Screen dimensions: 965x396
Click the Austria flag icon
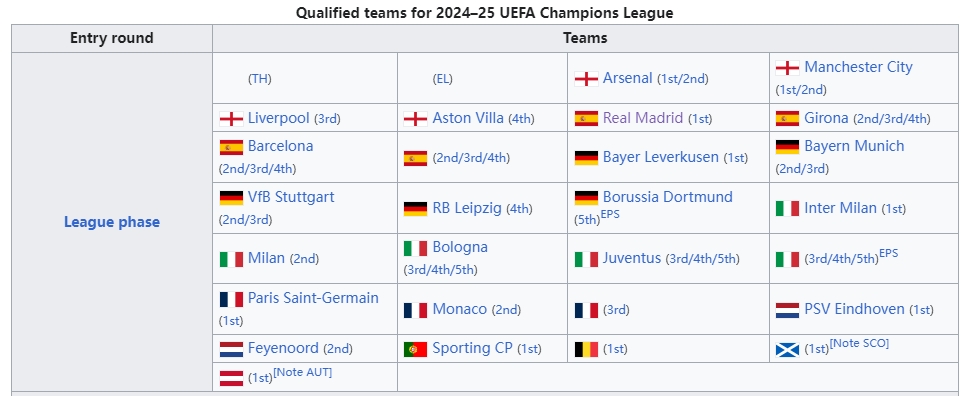point(231,378)
